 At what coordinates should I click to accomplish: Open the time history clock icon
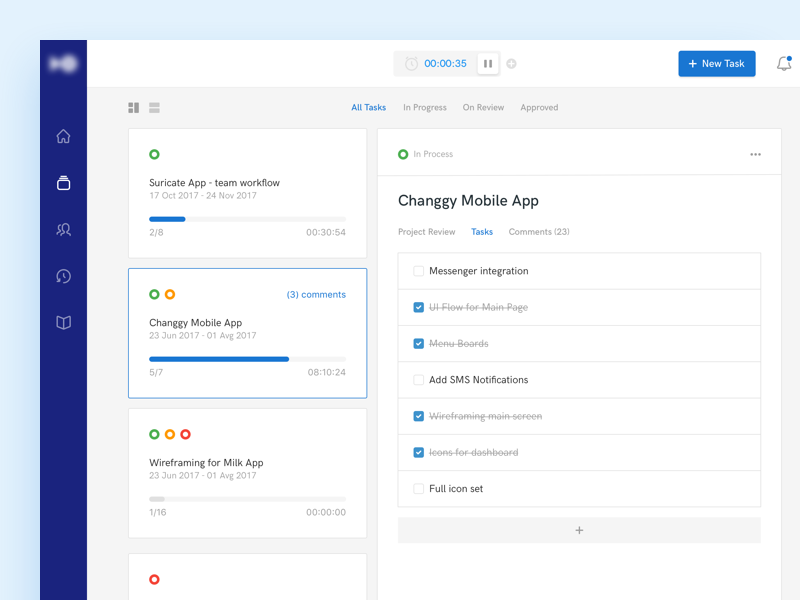pos(63,276)
